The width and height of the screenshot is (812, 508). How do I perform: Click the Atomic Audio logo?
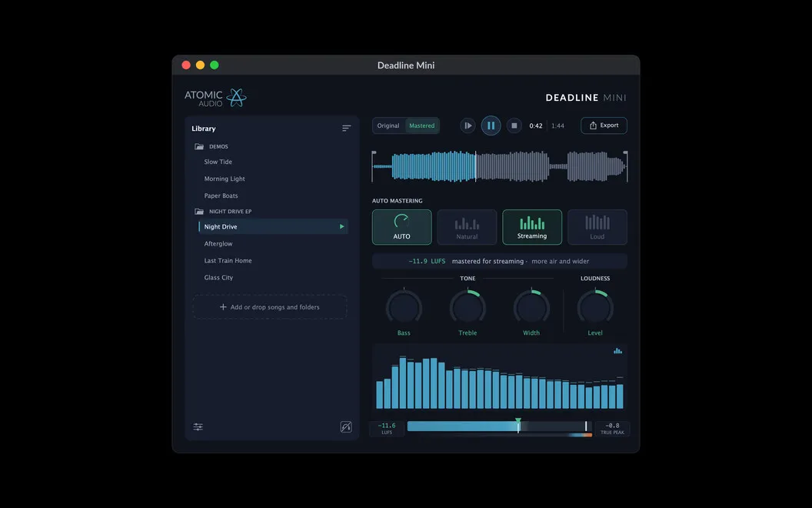coord(215,98)
